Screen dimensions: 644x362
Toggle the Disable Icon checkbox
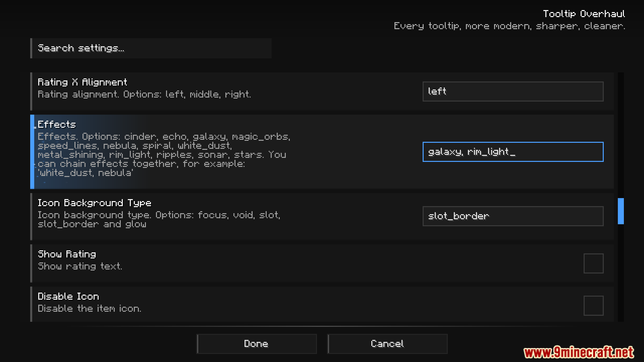click(593, 306)
